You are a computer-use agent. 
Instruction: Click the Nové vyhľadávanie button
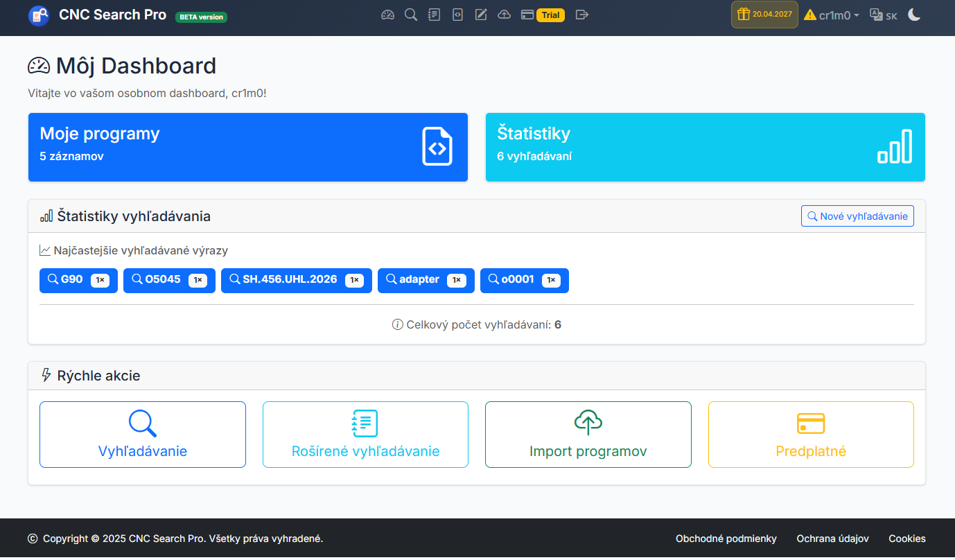coord(857,216)
